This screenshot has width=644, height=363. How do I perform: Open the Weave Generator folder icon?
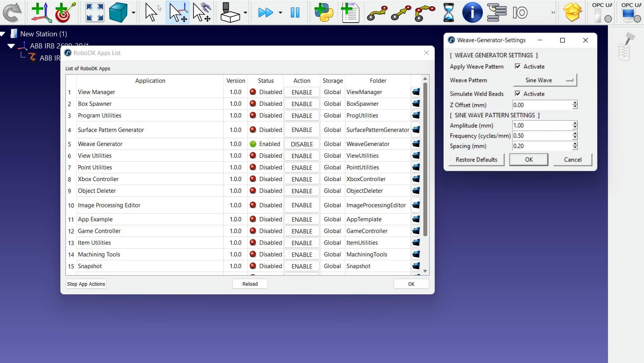(x=416, y=144)
